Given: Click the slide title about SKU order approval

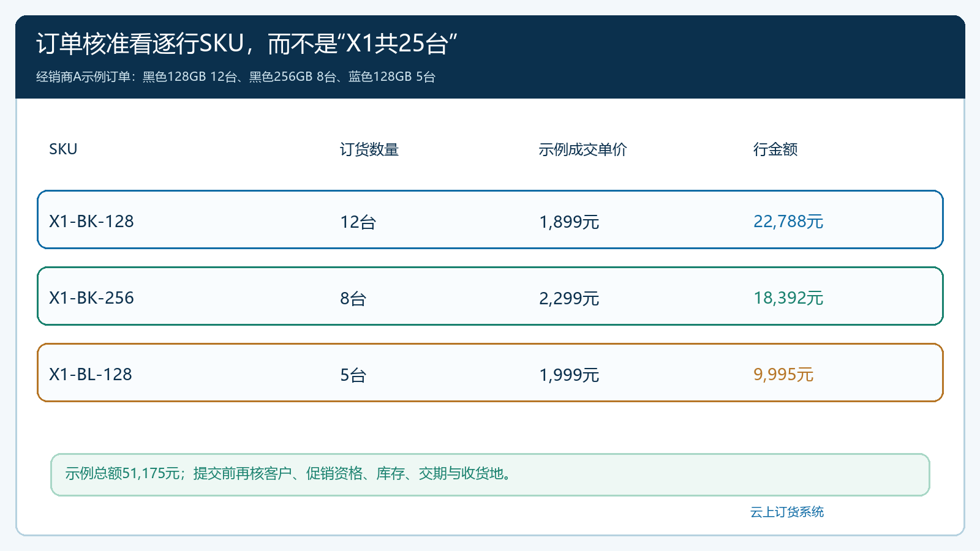Looking at the screenshot, I should pyautogui.click(x=247, y=43).
